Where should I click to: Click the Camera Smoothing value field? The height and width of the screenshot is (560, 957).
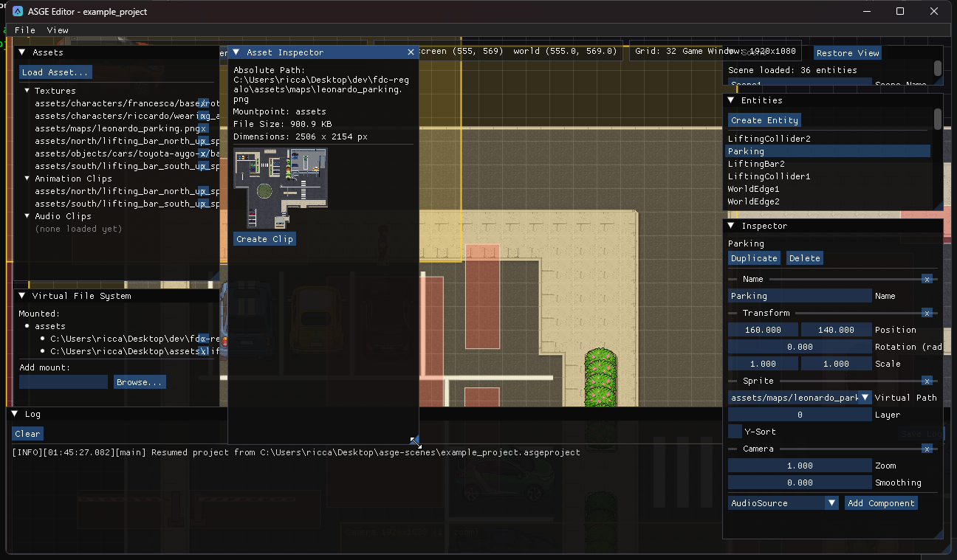tap(800, 483)
